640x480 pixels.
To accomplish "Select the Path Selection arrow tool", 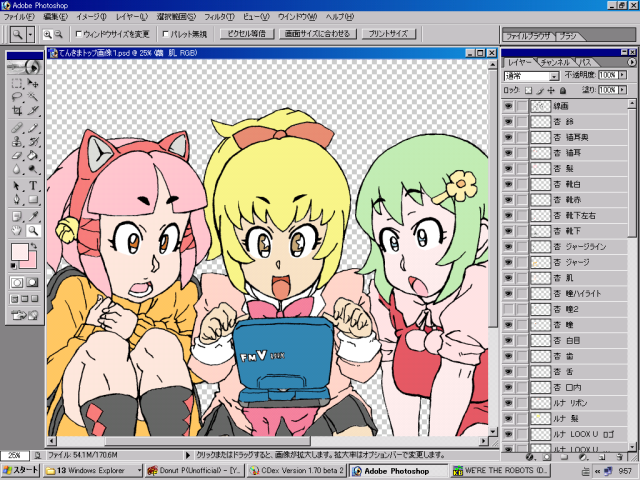I will click(x=17, y=186).
